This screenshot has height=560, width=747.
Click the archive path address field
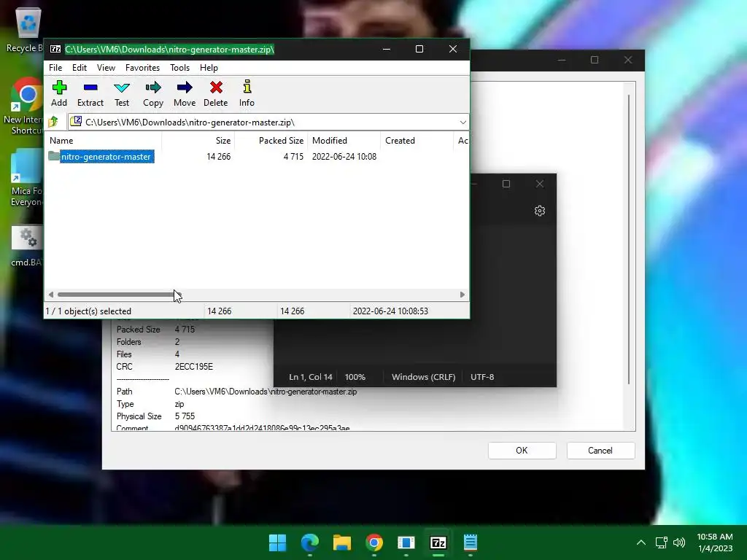click(x=268, y=122)
